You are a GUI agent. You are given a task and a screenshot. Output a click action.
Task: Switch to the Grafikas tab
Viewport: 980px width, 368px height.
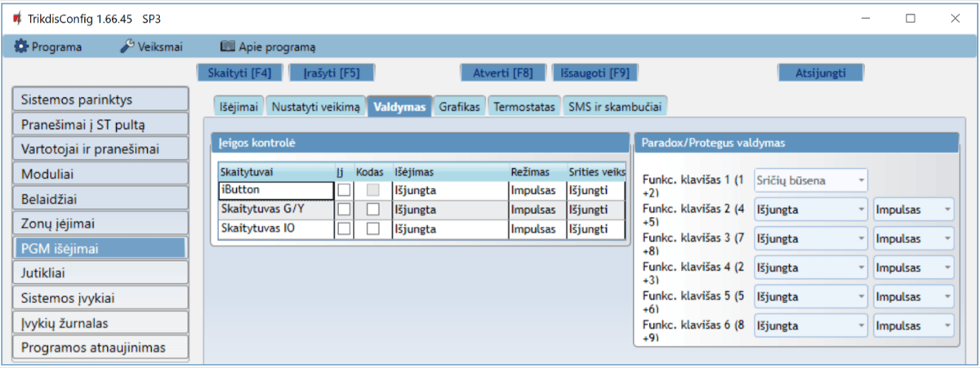click(461, 107)
